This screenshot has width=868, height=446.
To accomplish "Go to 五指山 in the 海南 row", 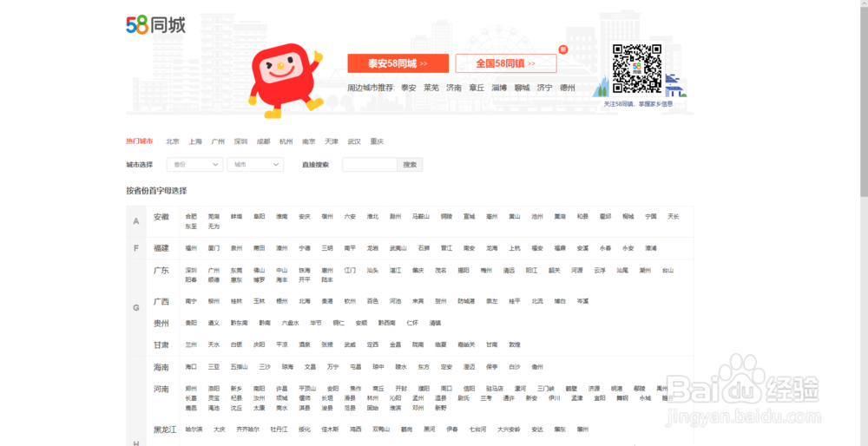I will pyautogui.click(x=240, y=367).
